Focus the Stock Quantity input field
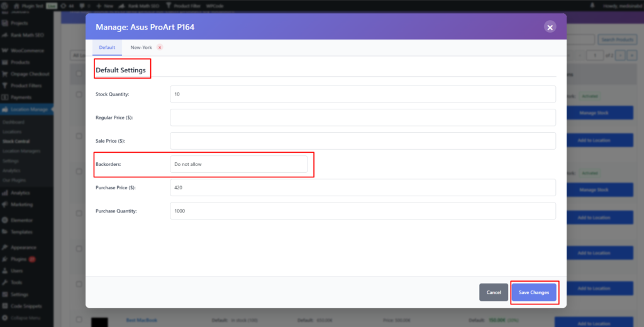 (x=363, y=94)
